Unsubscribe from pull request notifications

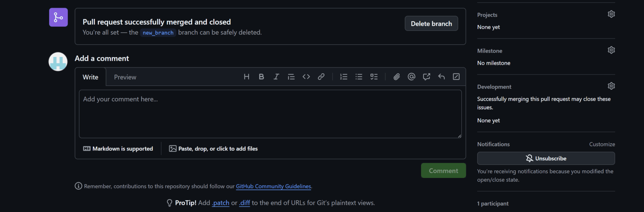click(546, 158)
